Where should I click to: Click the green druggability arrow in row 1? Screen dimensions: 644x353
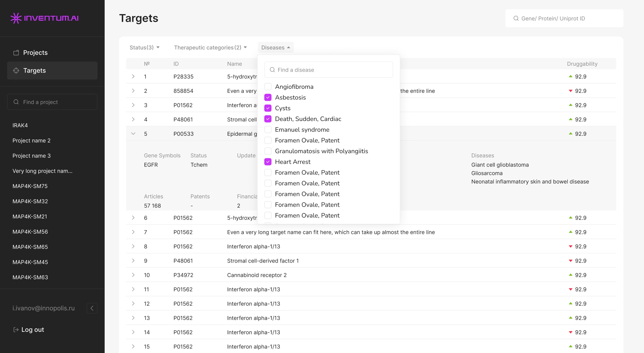tap(570, 76)
